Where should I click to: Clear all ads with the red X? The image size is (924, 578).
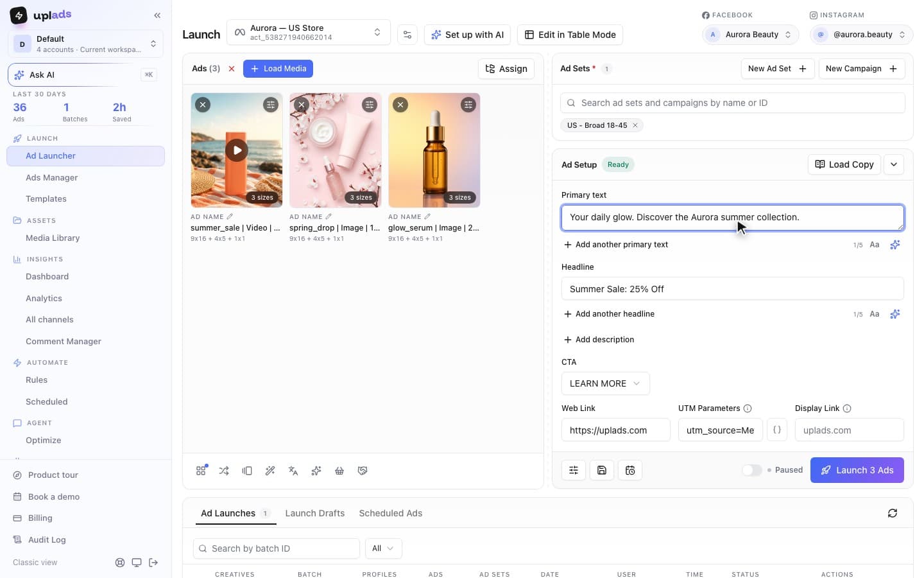click(x=232, y=69)
